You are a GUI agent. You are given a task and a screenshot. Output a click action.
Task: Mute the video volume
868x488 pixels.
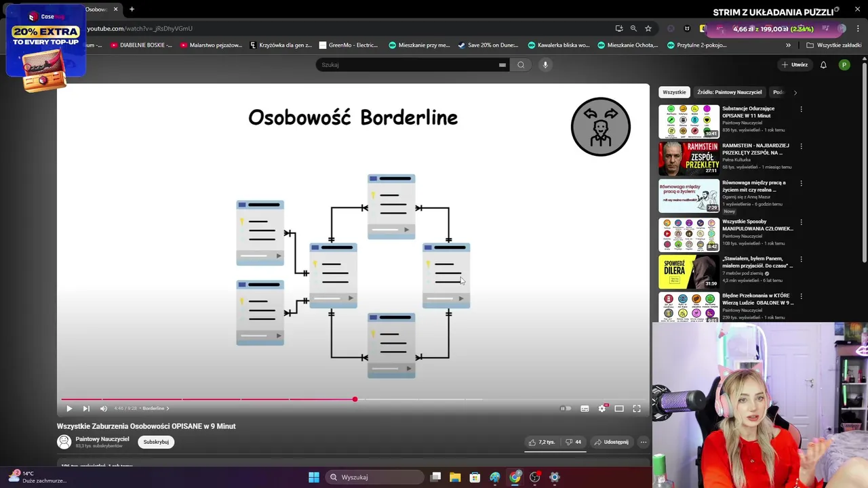click(104, 409)
